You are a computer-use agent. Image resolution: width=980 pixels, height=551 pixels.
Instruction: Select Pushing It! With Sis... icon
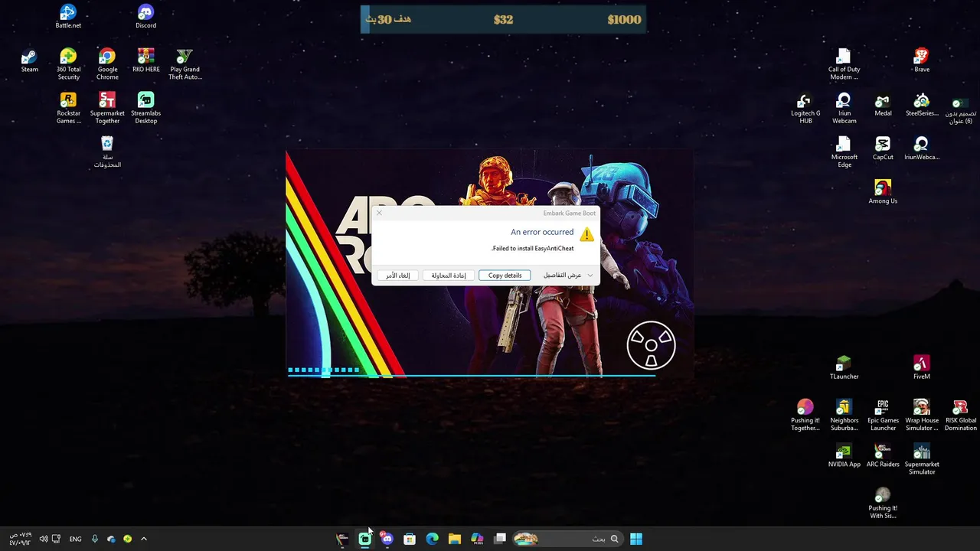click(x=883, y=503)
